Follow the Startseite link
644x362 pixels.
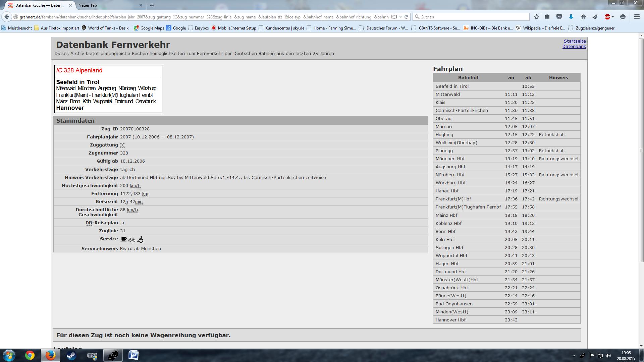[x=575, y=41]
